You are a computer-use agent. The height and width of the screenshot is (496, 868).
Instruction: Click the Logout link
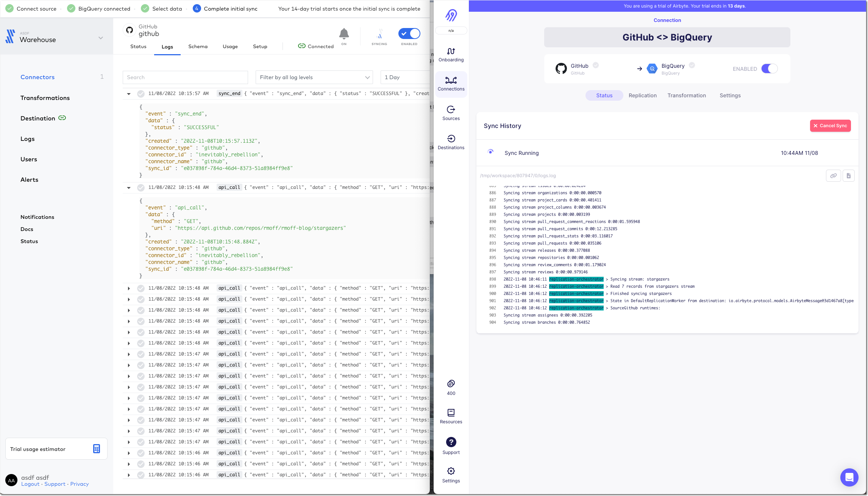pos(30,484)
